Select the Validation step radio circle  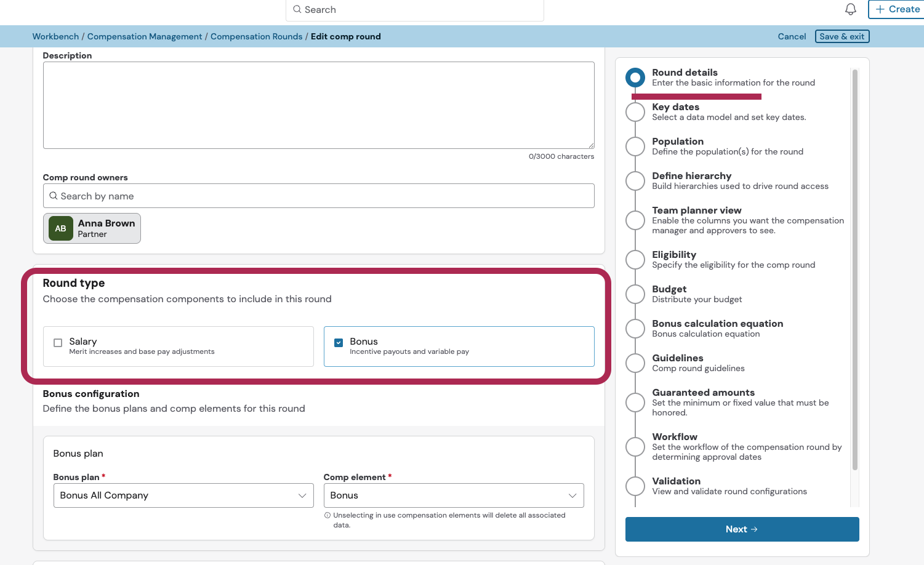coord(635,486)
